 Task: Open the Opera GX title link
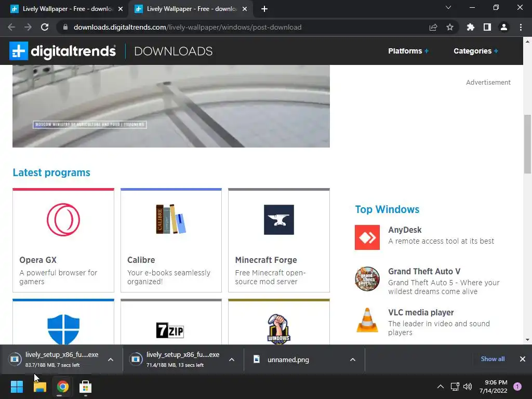click(38, 260)
